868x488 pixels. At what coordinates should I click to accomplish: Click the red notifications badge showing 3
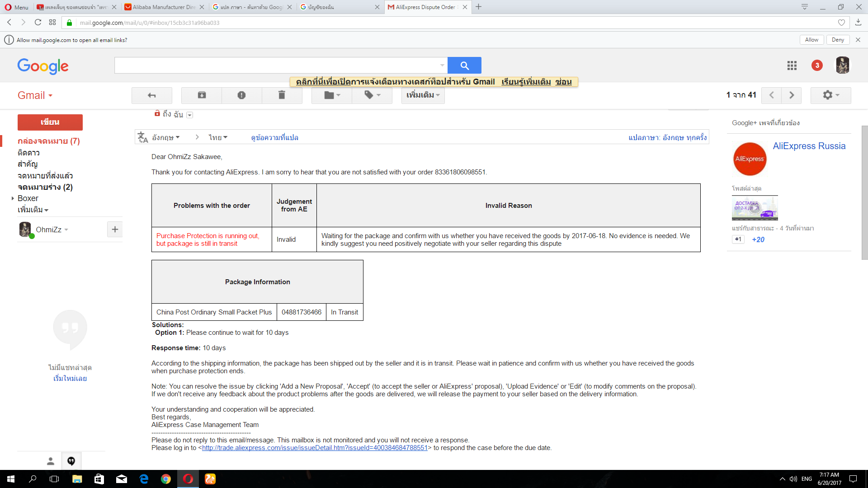click(817, 66)
